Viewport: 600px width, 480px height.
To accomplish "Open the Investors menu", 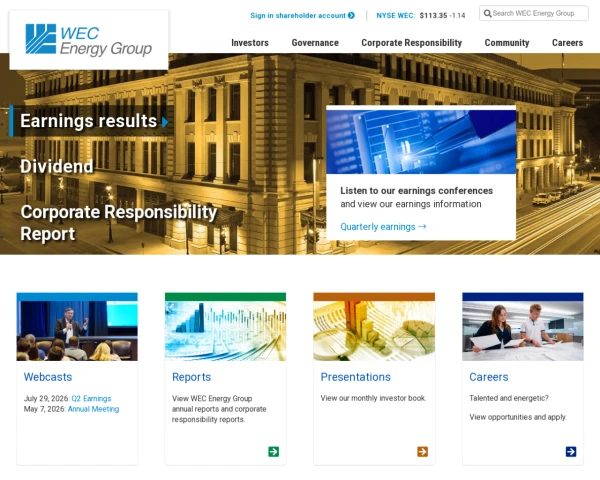I will pyautogui.click(x=250, y=43).
